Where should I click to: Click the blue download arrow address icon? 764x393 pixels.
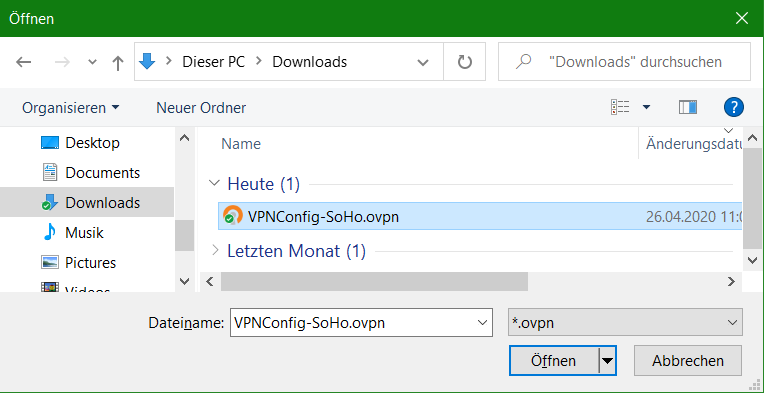click(x=147, y=61)
